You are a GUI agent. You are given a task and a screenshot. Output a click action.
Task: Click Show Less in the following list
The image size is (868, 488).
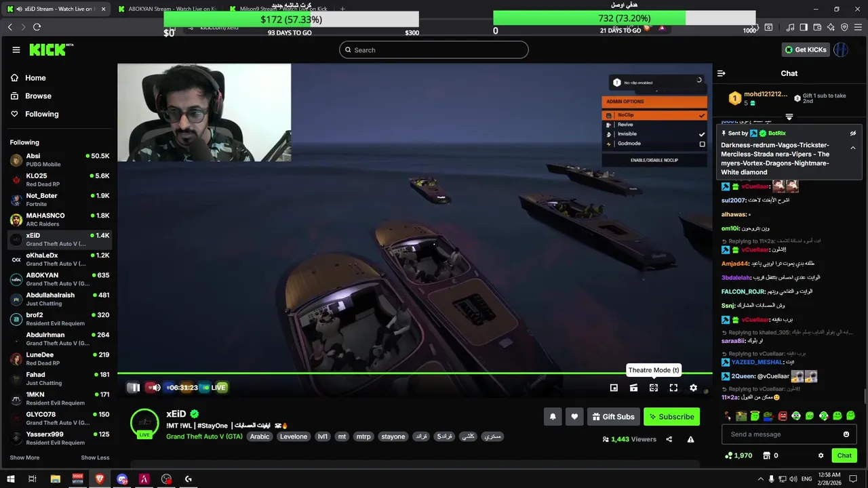(95, 457)
